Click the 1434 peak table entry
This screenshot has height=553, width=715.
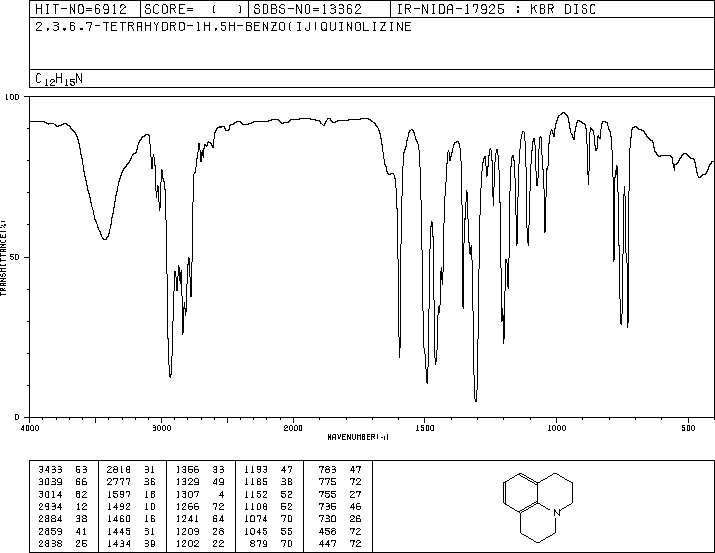[119, 543]
